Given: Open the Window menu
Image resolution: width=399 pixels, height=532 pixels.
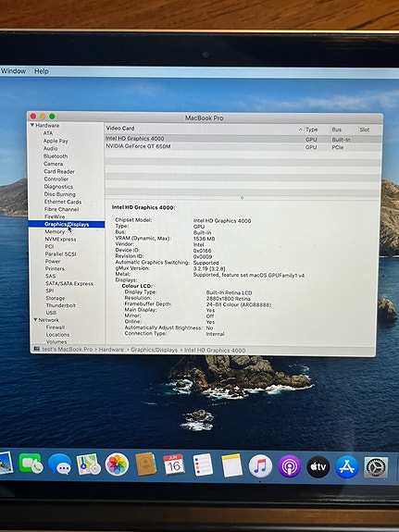Looking at the screenshot, I should pos(13,71).
